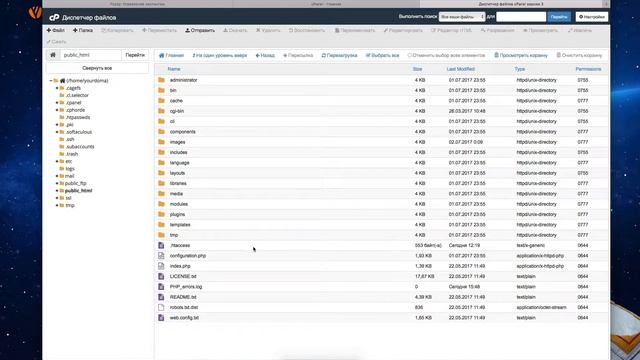Image resolution: width=640 pixels, height=360 pixels.
Task: Click the folder icon of administrator row
Action: (161, 80)
